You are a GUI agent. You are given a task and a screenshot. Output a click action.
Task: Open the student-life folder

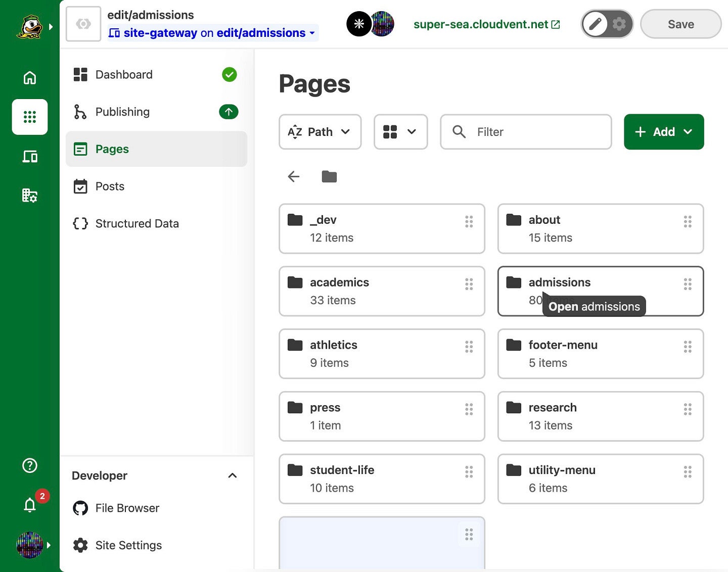(382, 479)
